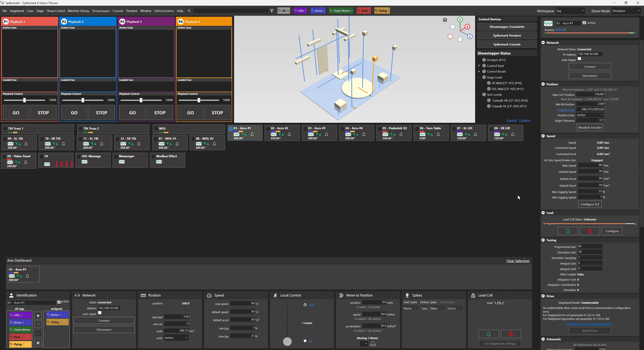Enable Auto Repair in the Network panel
The width and height of the screenshot is (644, 350).
(x=579, y=59)
